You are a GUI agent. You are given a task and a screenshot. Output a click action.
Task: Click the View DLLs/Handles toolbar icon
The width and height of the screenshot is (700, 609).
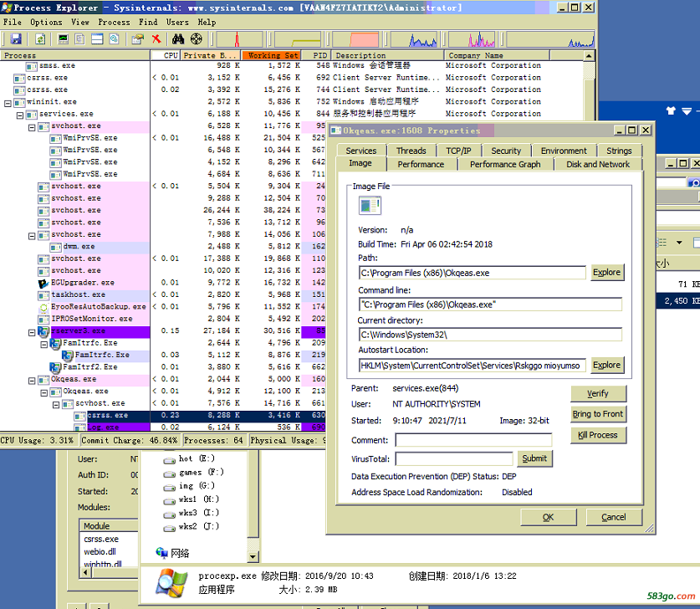tap(115, 39)
